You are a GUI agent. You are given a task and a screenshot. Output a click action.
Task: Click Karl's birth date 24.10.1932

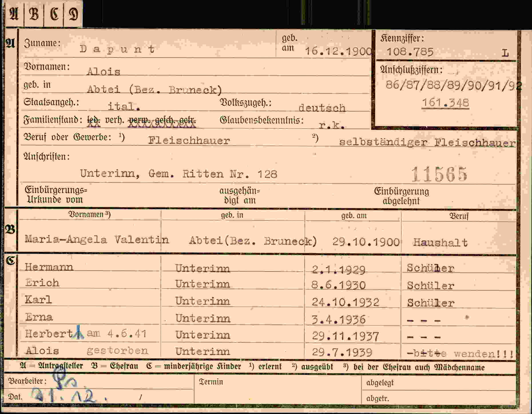click(x=345, y=303)
